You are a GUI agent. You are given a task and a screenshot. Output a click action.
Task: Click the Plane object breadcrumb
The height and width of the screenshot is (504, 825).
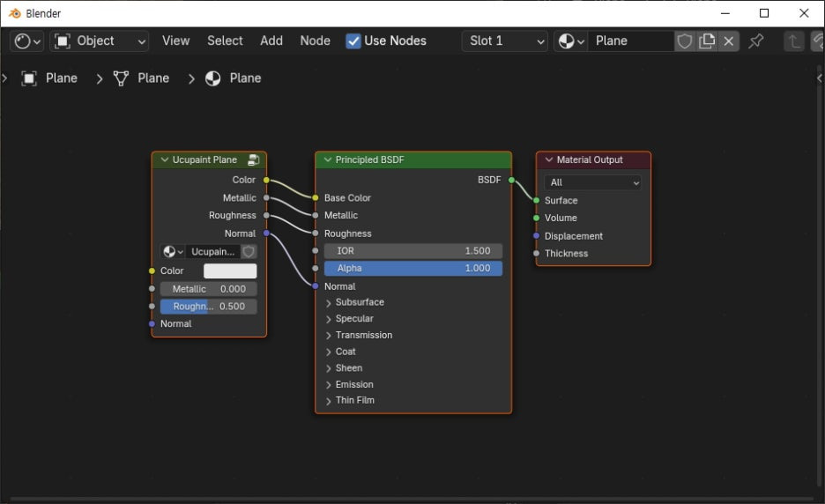tap(62, 78)
